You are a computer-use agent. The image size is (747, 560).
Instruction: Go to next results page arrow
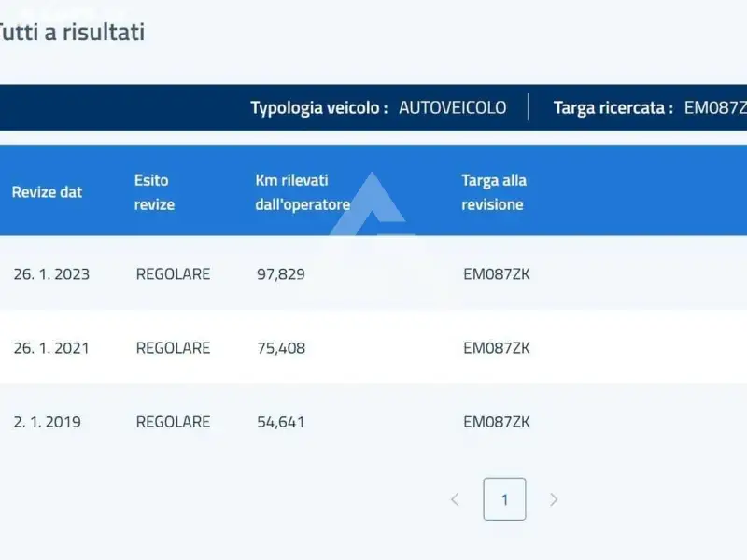554,499
